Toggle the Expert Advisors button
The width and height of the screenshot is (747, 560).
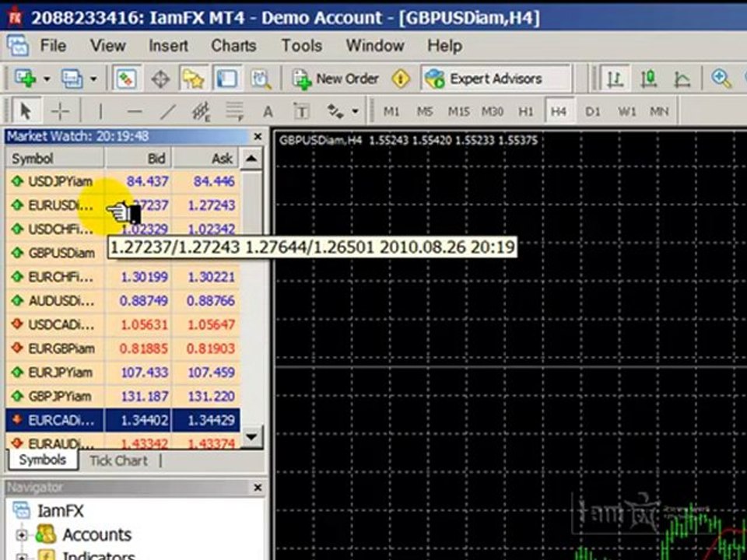[496, 79]
